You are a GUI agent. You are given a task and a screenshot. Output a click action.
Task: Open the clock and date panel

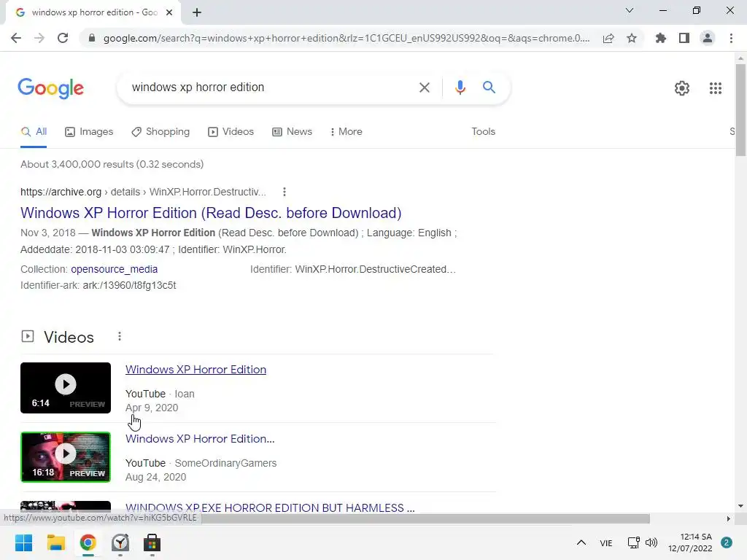690,542
